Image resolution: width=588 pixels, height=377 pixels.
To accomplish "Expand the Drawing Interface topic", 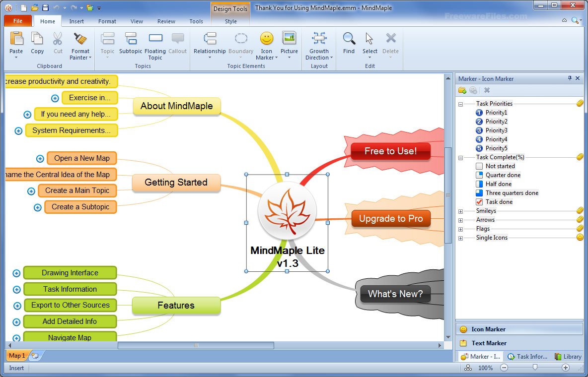I will click(x=16, y=273).
